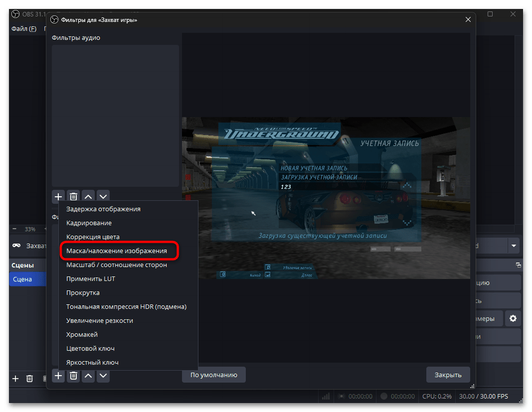This screenshot has height=412, width=532.
Task: Click the empty audio filters list area
Action: pyautogui.click(x=115, y=115)
